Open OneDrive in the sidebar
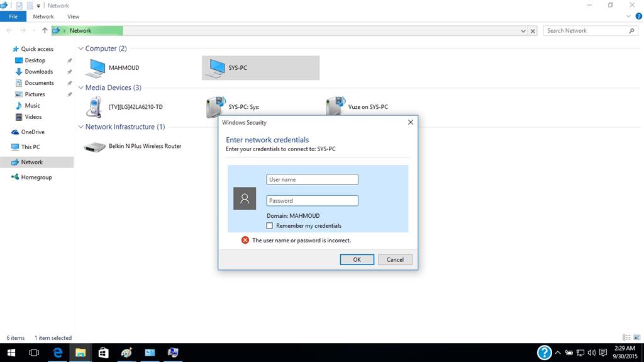644x362 pixels. [x=33, y=132]
